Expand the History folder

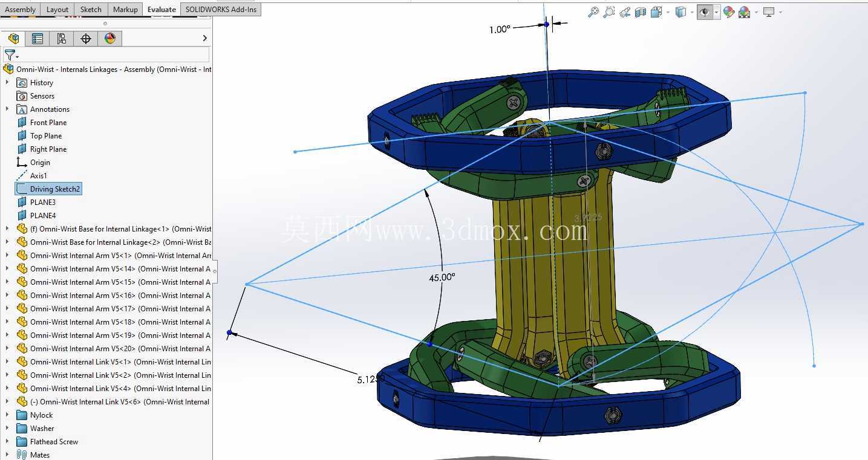pyautogui.click(x=7, y=83)
